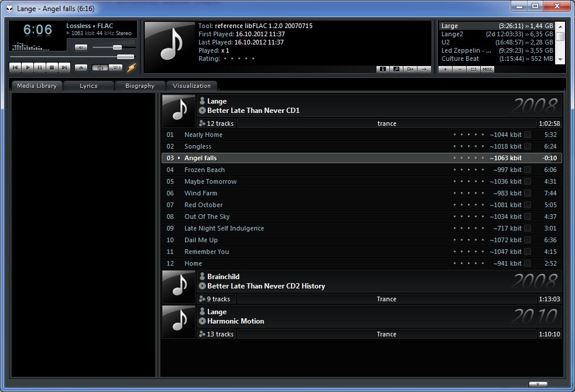Viewport: 575px width, 392px height.
Task: Stop playback with the Stop button
Action: coord(52,67)
